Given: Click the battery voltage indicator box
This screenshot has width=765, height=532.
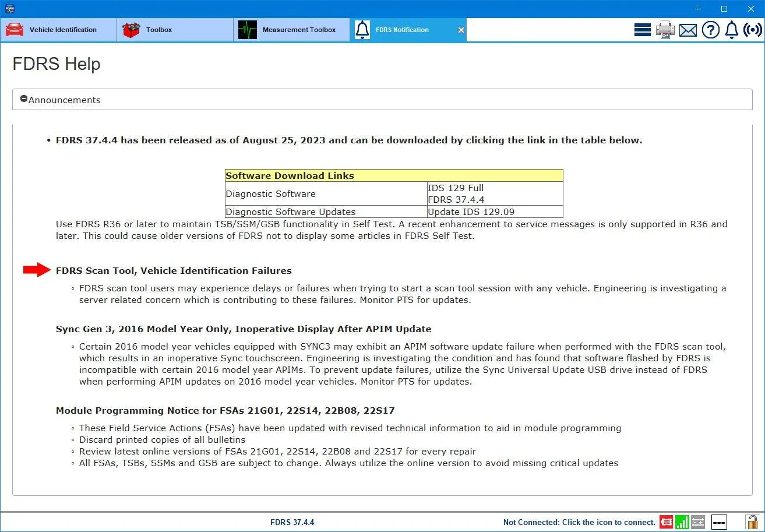Looking at the screenshot, I should [x=719, y=522].
